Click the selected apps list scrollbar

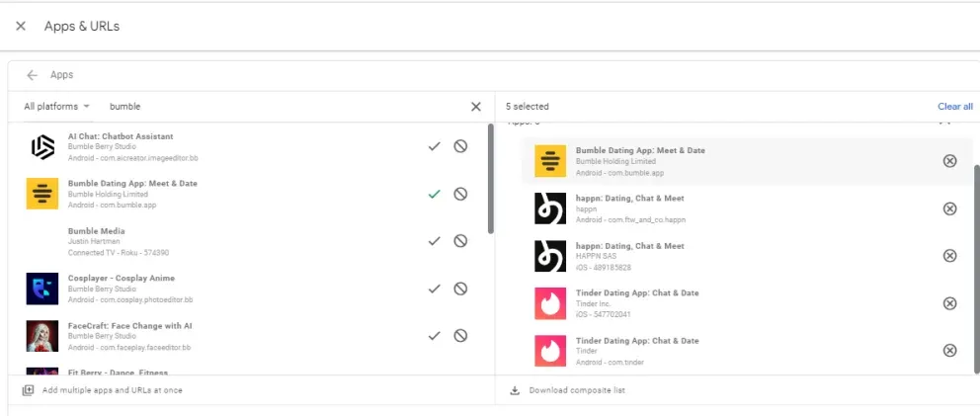click(x=977, y=269)
